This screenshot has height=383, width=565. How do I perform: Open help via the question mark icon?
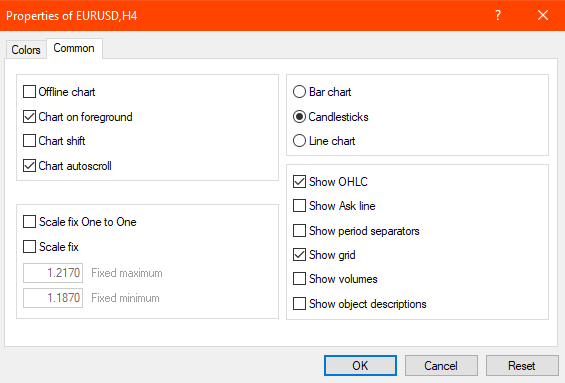[498, 15]
